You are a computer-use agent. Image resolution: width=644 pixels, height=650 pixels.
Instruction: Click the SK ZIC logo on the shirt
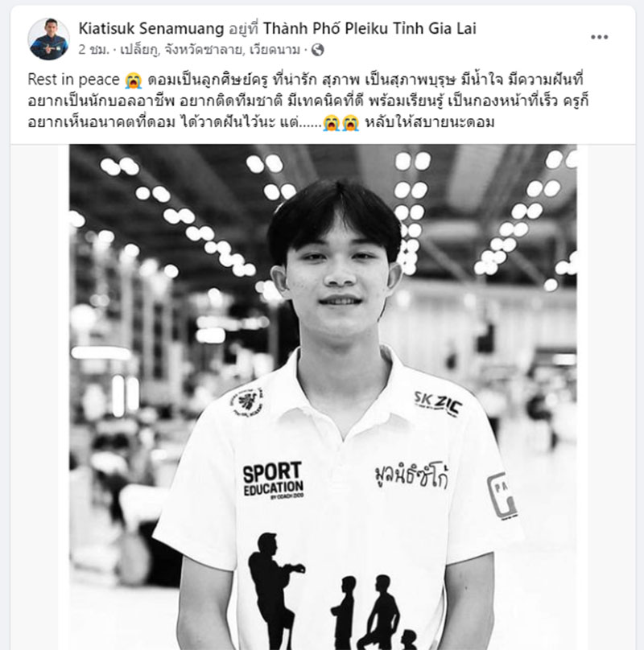click(x=438, y=403)
